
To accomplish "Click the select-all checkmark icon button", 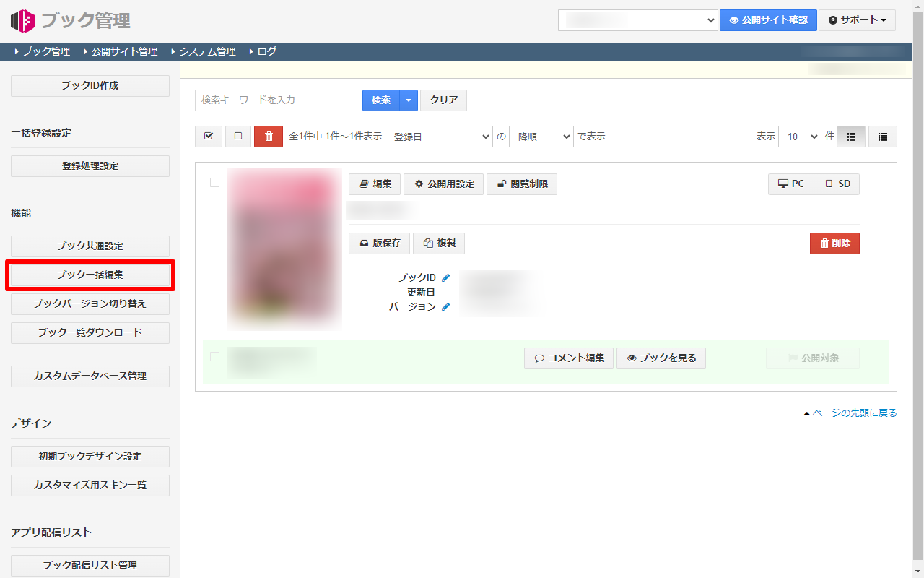I will 209,137.
